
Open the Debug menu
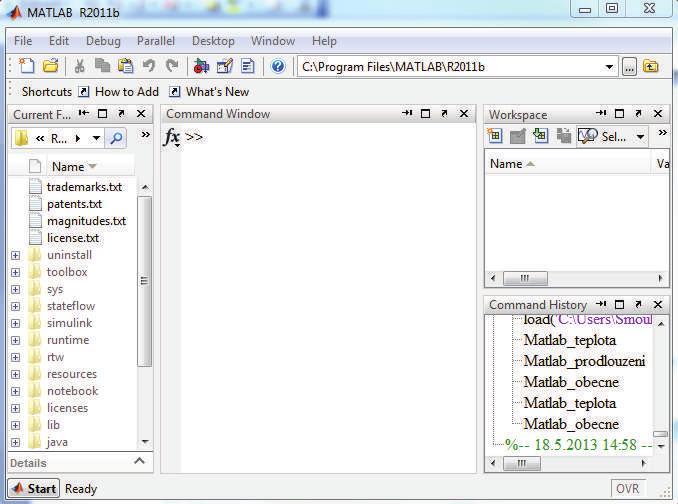[x=103, y=41]
